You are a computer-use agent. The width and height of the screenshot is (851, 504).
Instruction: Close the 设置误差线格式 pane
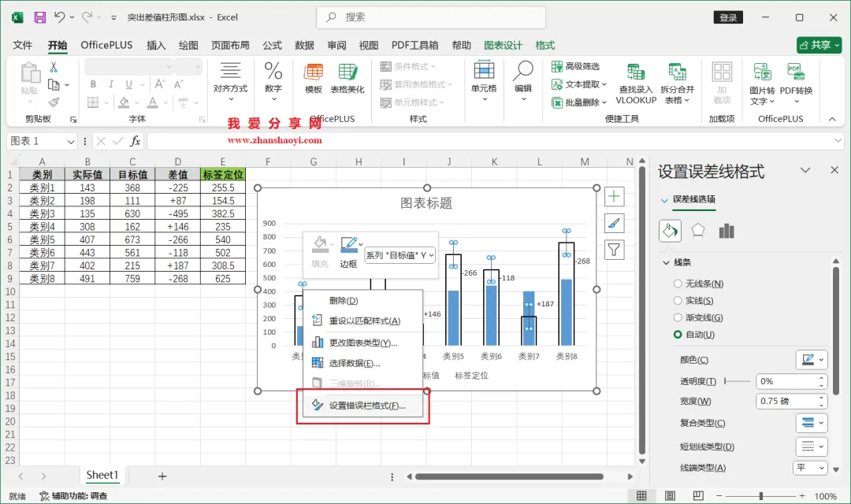pyautogui.click(x=834, y=170)
